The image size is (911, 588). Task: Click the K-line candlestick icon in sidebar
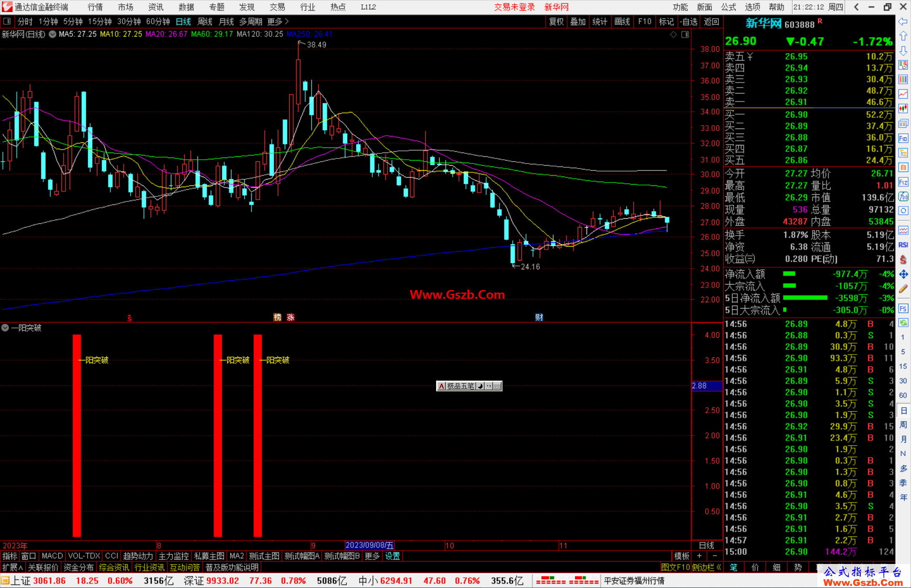click(x=903, y=108)
